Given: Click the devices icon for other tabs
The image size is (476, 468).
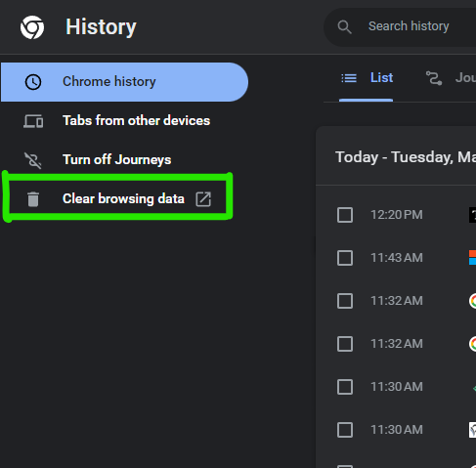Looking at the screenshot, I should [33, 121].
